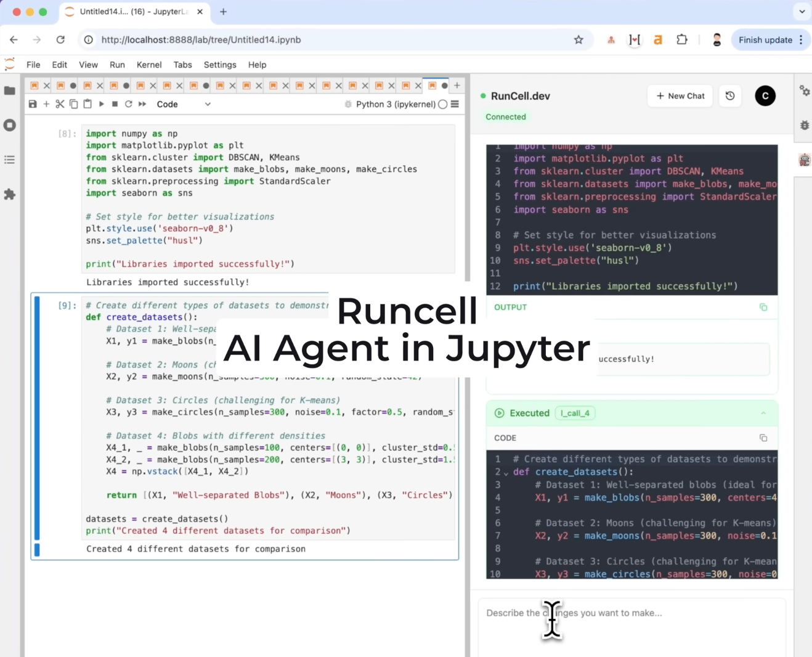The width and height of the screenshot is (812, 657).
Task: Collapse the output of cell [9]
Action: pos(37,549)
